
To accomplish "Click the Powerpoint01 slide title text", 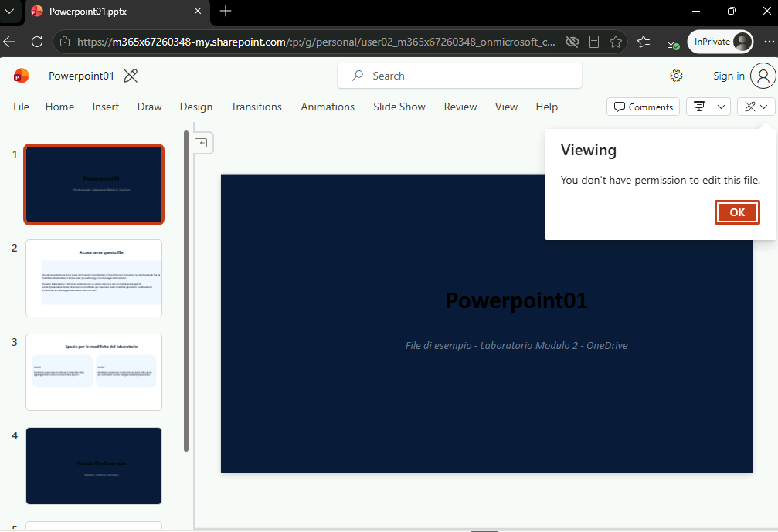I will (x=516, y=300).
